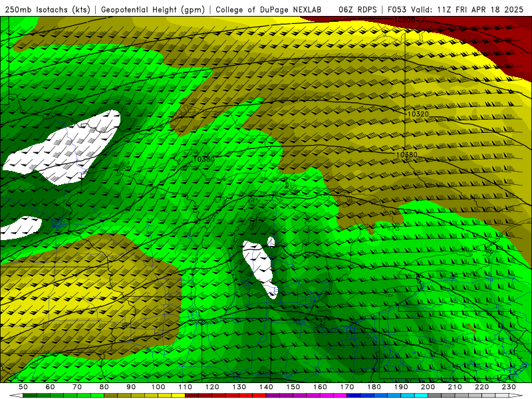Click the "160" label on the color scale
The image size is (532, 399).
pos(321,387)
